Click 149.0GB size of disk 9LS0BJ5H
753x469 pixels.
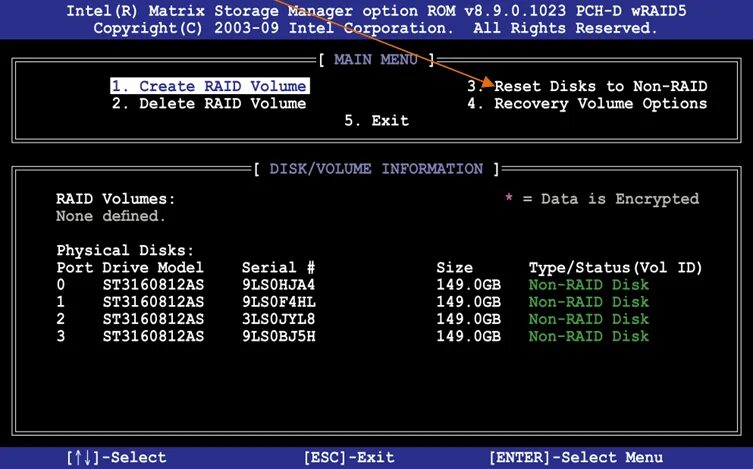(468, 337)
